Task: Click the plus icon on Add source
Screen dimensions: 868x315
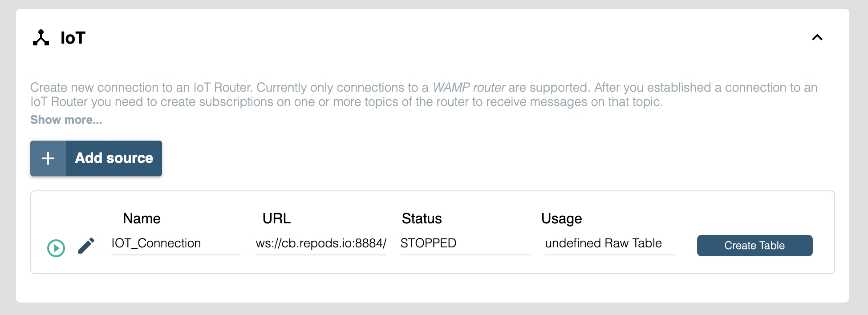Action: pyautogui.click(x=48, y=158)
